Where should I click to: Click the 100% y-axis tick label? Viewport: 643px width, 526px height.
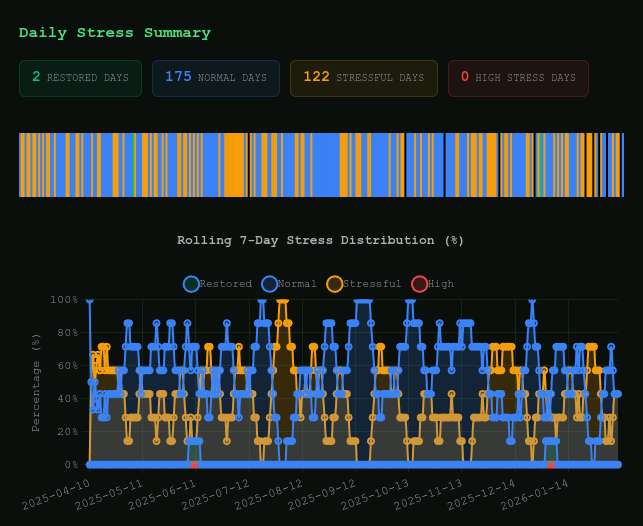64,300
